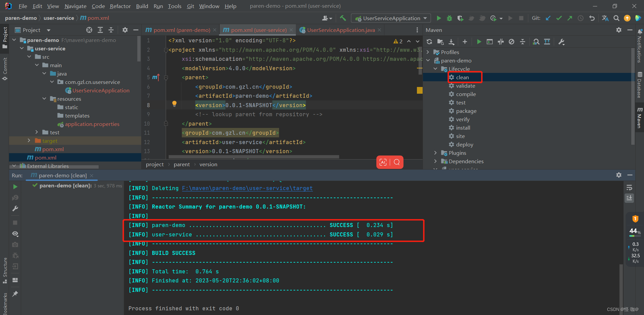Viewport: 644px width, 315px height.
Task: Toggle soft-wrap in Run console
Action: coord(629,187)
